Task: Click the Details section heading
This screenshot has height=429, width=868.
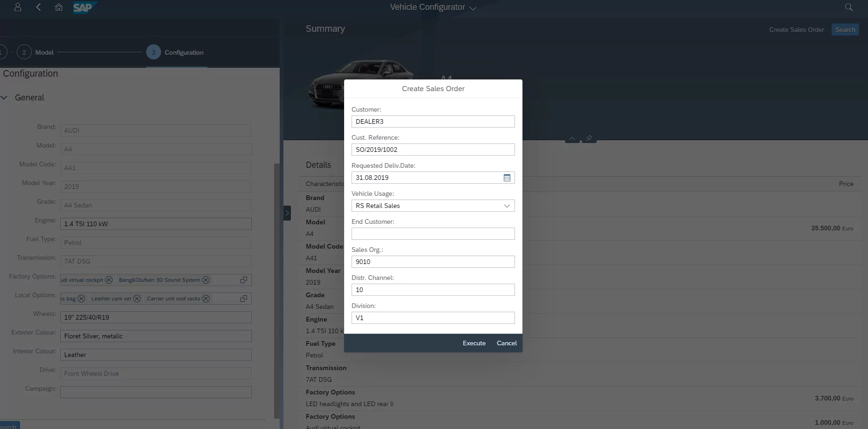Action: (x=318, y=165)
